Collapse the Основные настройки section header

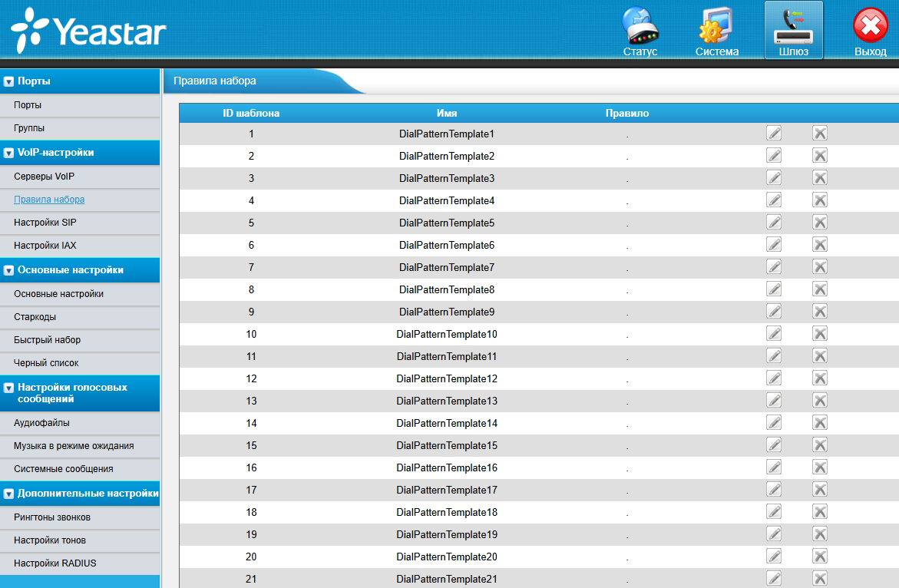click(9, 270)
